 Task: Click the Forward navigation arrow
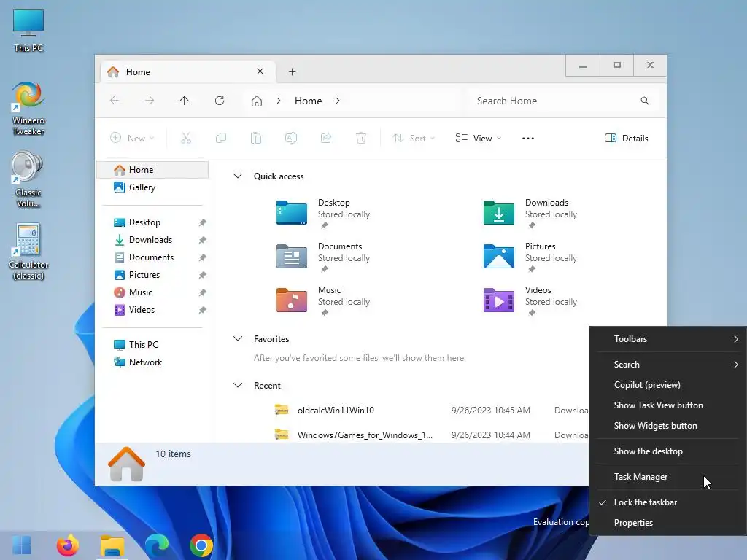150,101
